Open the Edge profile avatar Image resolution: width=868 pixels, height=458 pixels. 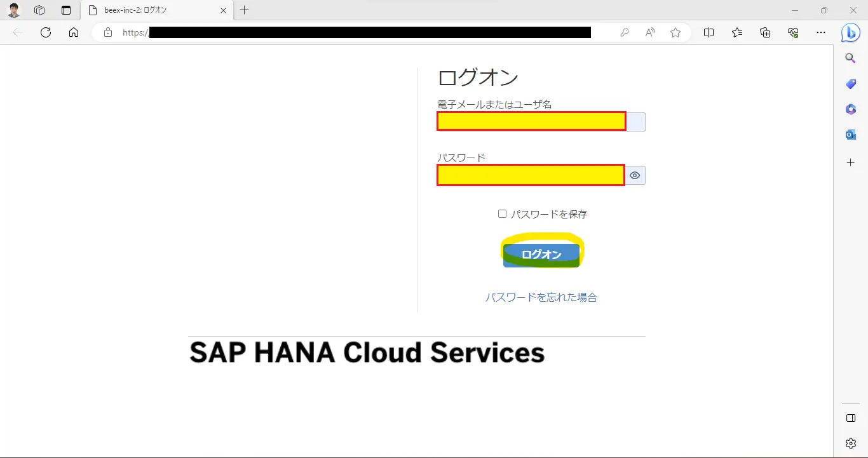click(14, 10)
